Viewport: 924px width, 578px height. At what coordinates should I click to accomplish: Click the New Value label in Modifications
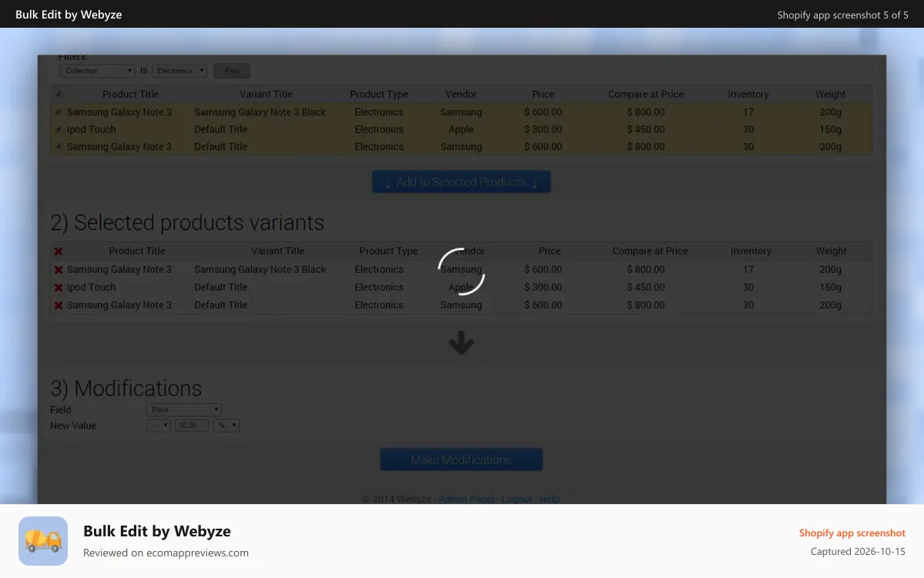click(x=74, y=425)
